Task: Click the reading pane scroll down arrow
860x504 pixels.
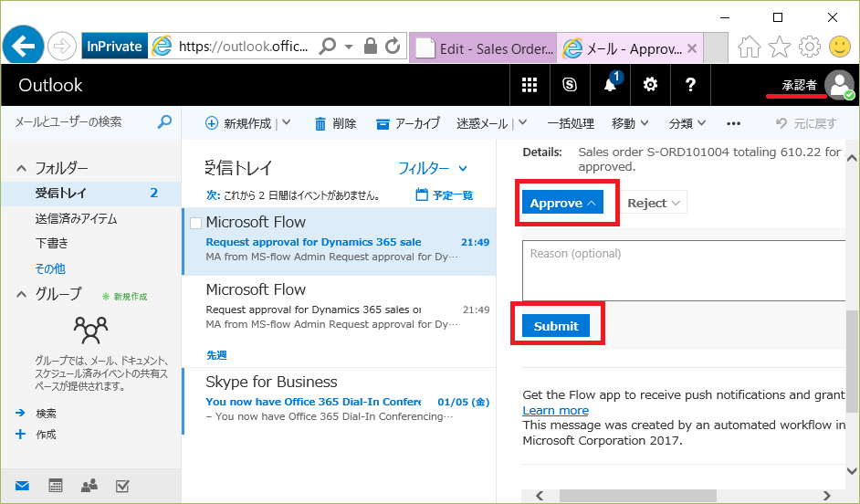Action: click(x=852, y=470)
